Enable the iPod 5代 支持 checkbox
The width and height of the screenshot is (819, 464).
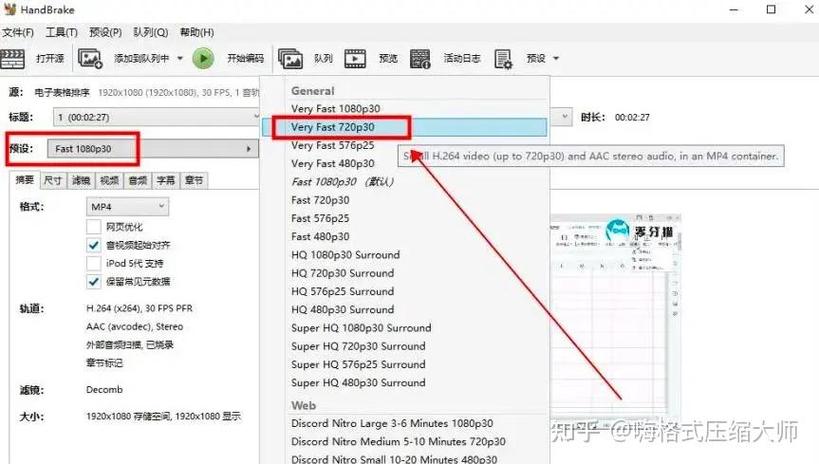93,263
